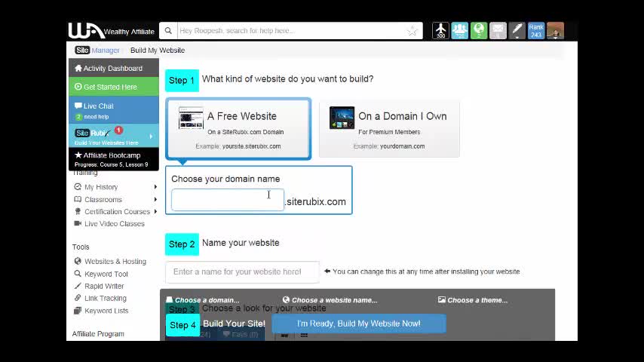
Task: Click Choose a domain status item
Action: coord(203,300)
